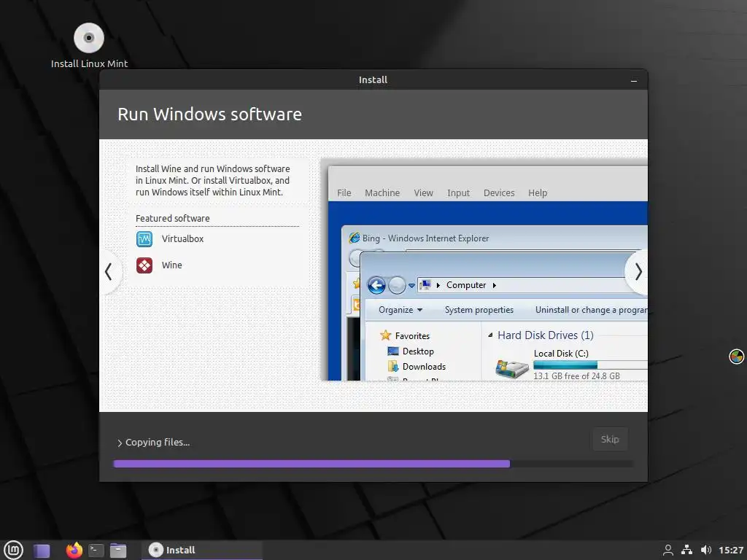Click the File menu in Virtualbox screenshot
747x560 pixels.
[x=344, y=192]
